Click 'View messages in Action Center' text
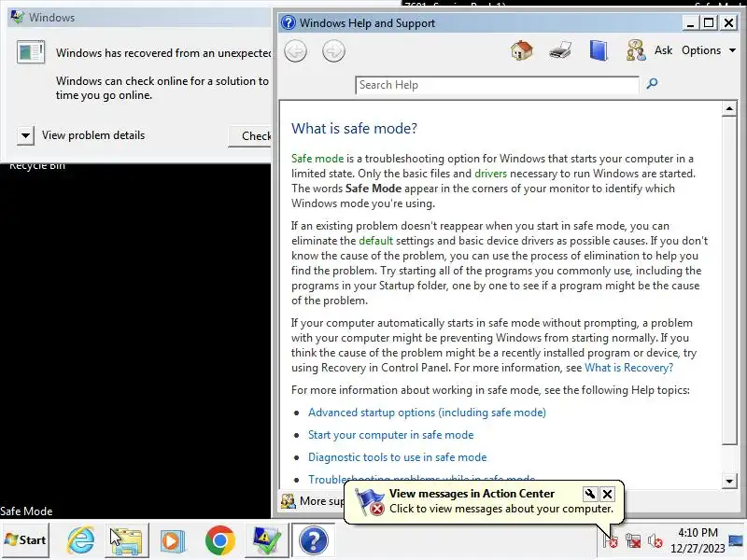The height and width of the screenshot is (560, 747). coord(472,494)
